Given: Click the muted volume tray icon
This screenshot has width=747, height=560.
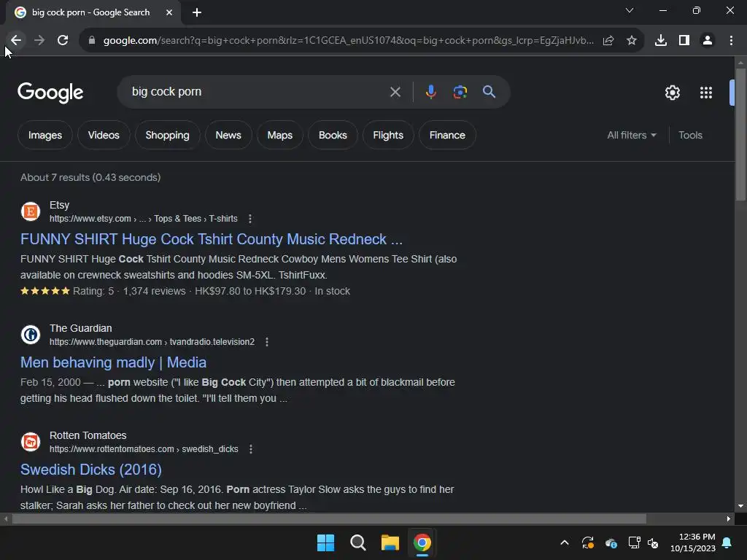Looking at the screenshot, I should (653, 542).
